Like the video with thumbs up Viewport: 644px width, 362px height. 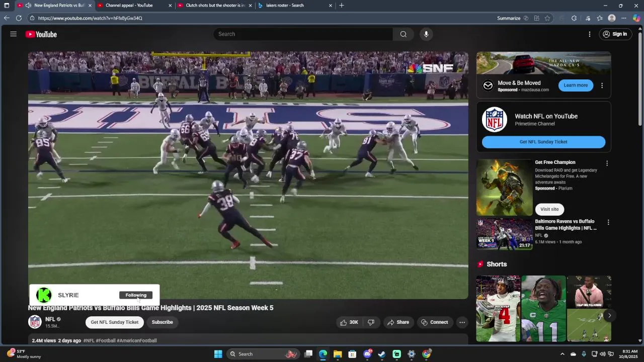(349, 322)
